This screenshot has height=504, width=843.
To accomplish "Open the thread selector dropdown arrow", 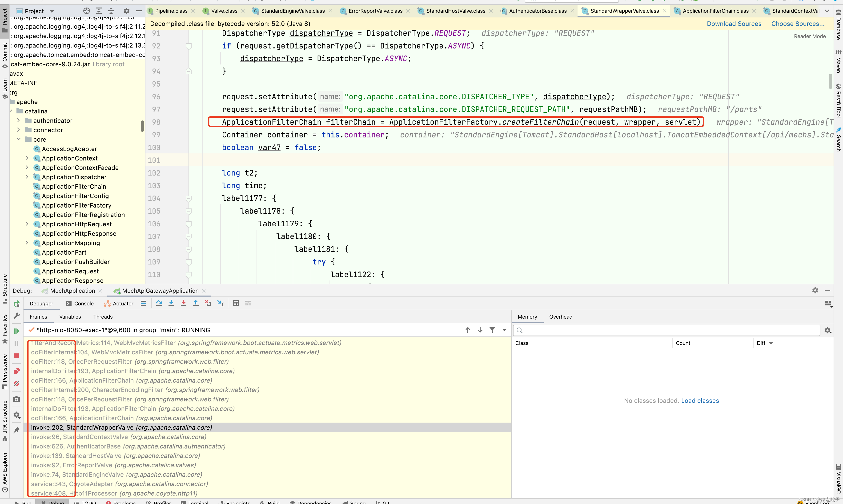I will click(x=504, y=330).
